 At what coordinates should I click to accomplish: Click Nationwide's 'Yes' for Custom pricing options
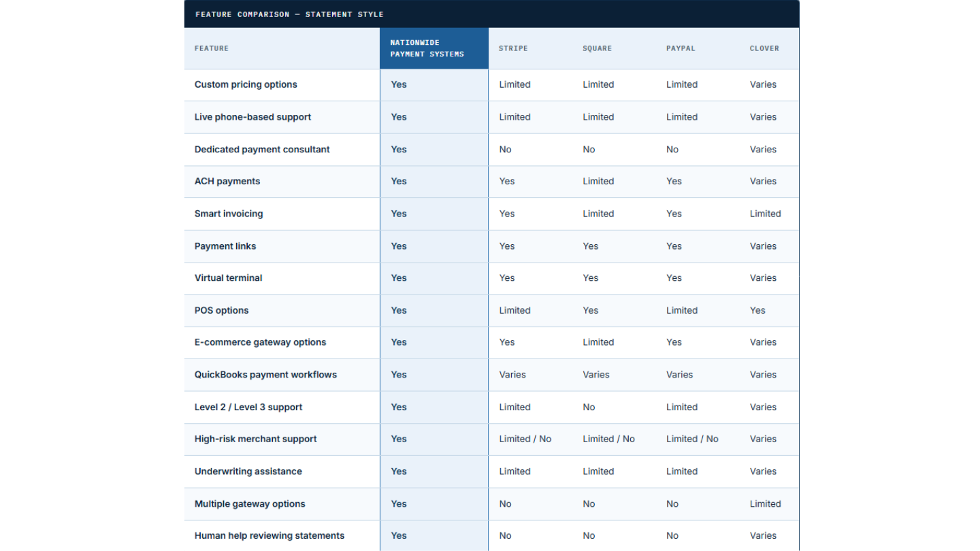399,84
